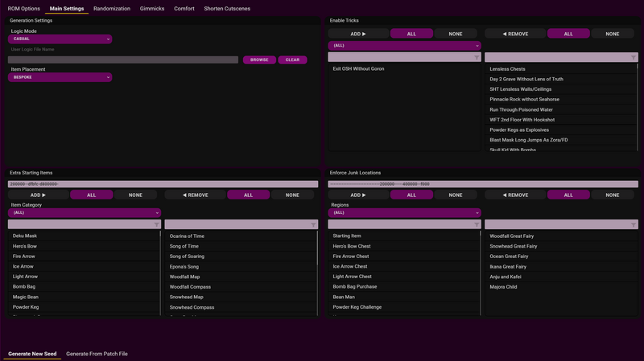This screenshot has height=361, width=644.
Task: Click filter icon on enabled tricks list
Action: (x=634, y=57)
